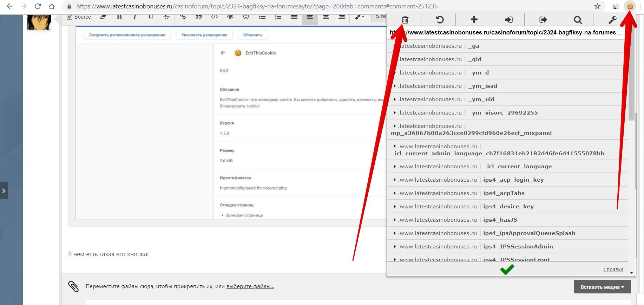Open EditThisCookie options wrench icon
Screen dimensions: 644x305
tap(612, 20)
